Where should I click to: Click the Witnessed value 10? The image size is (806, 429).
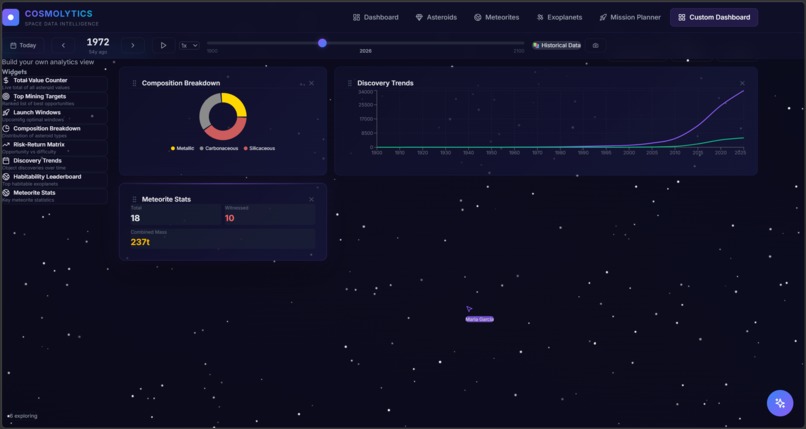point(229,218)
